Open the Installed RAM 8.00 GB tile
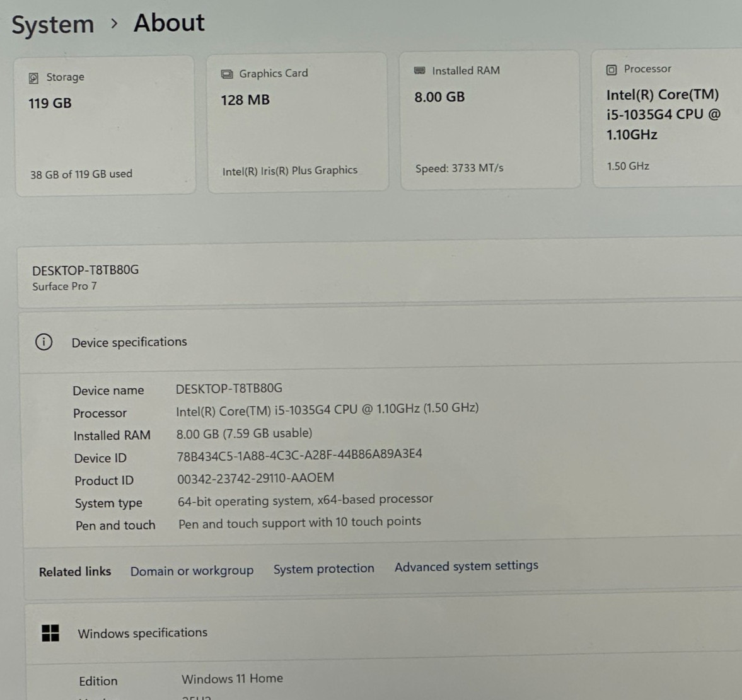Viewport: 742px width, 700px height. [490, 120]
